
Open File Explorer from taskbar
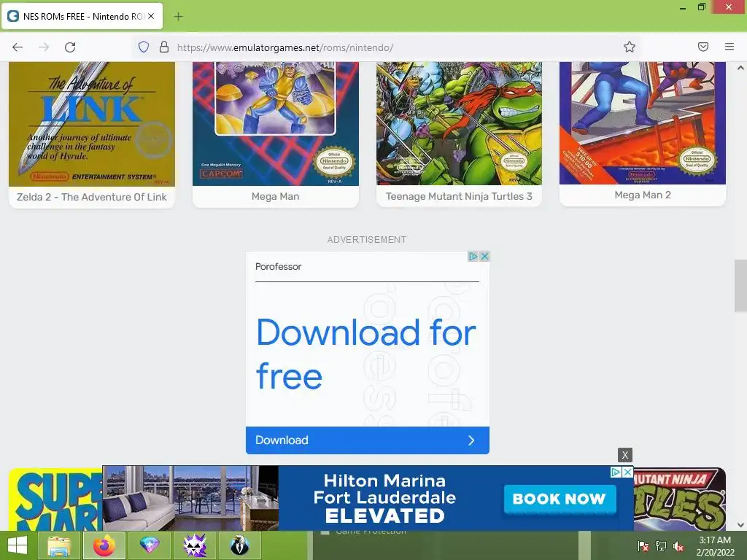point(59,545)
